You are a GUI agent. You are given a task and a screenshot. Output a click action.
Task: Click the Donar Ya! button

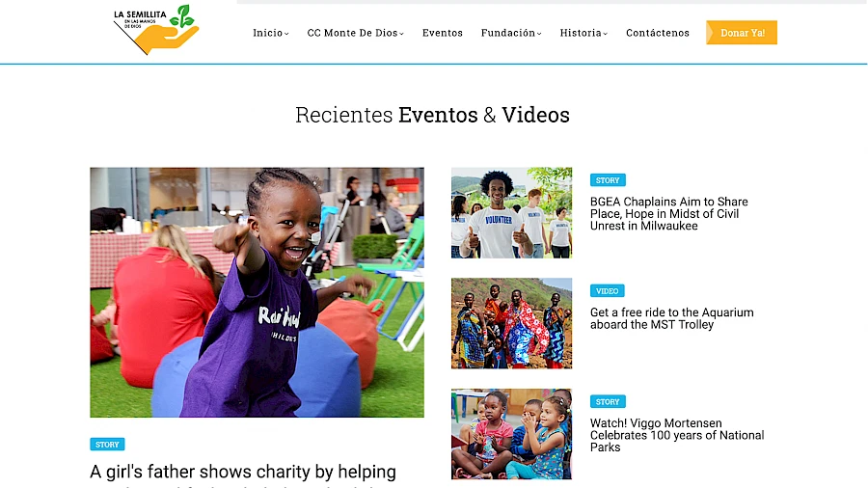coord(742,33)
